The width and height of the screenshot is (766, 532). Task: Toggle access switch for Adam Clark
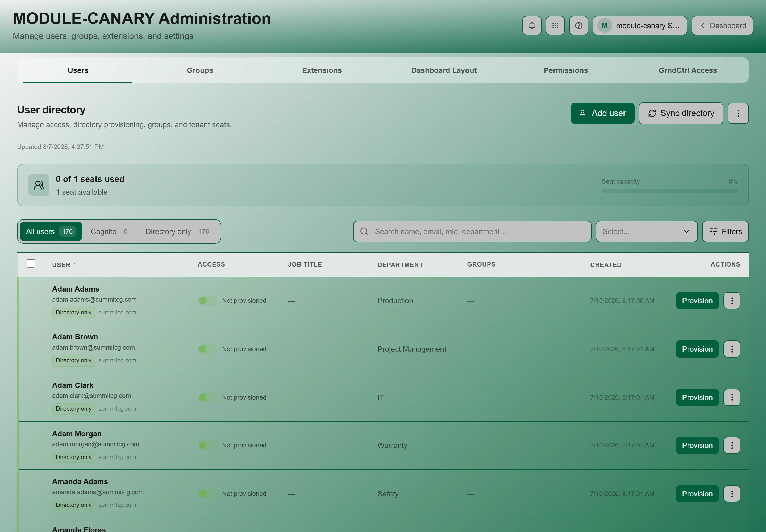(207, 397)
